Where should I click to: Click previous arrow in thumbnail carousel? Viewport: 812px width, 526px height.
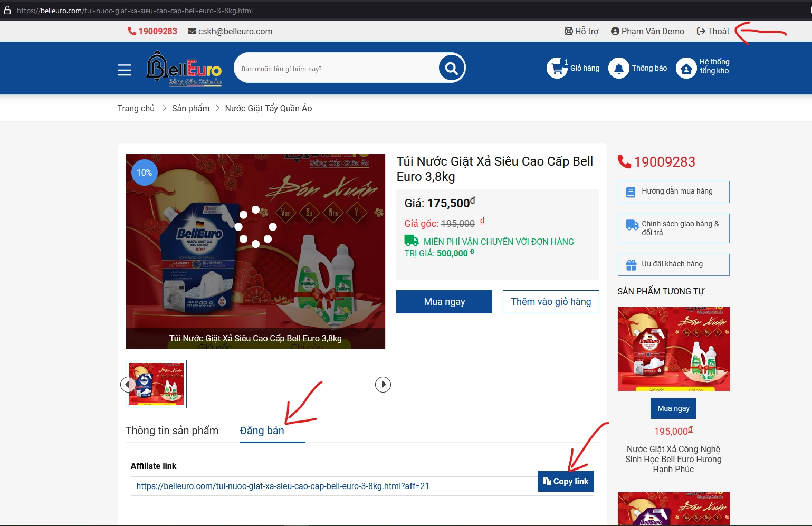(128, 385)
